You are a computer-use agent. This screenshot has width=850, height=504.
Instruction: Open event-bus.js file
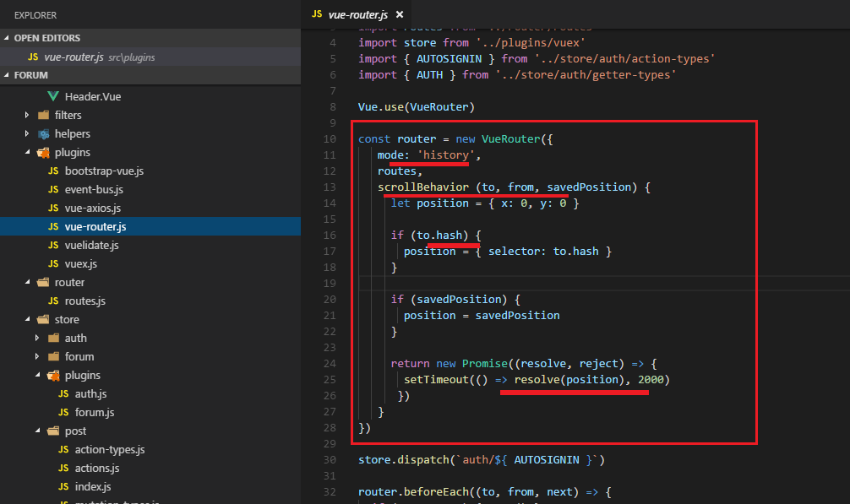(94, 189)
